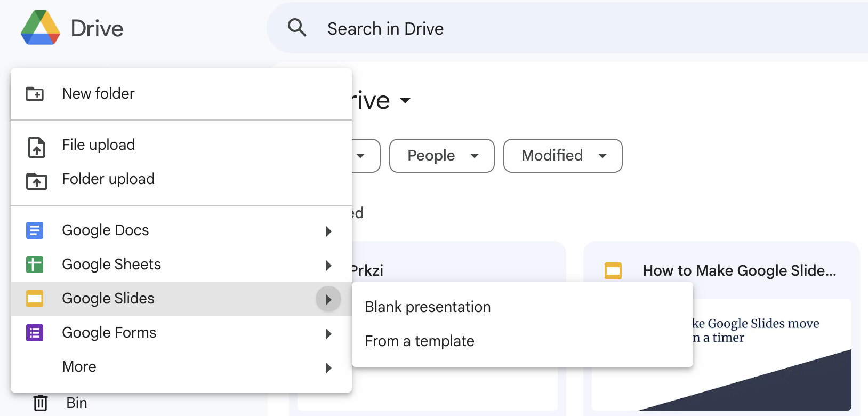868x416 pixels.
Task: Click the Drive product name text
Action: click(x=97, y=28)
